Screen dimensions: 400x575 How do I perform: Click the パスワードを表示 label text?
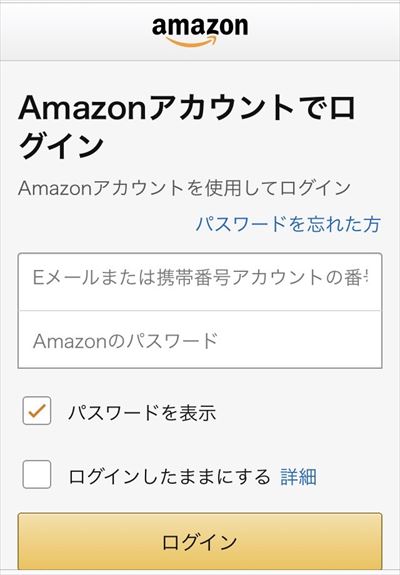(142, 413)
